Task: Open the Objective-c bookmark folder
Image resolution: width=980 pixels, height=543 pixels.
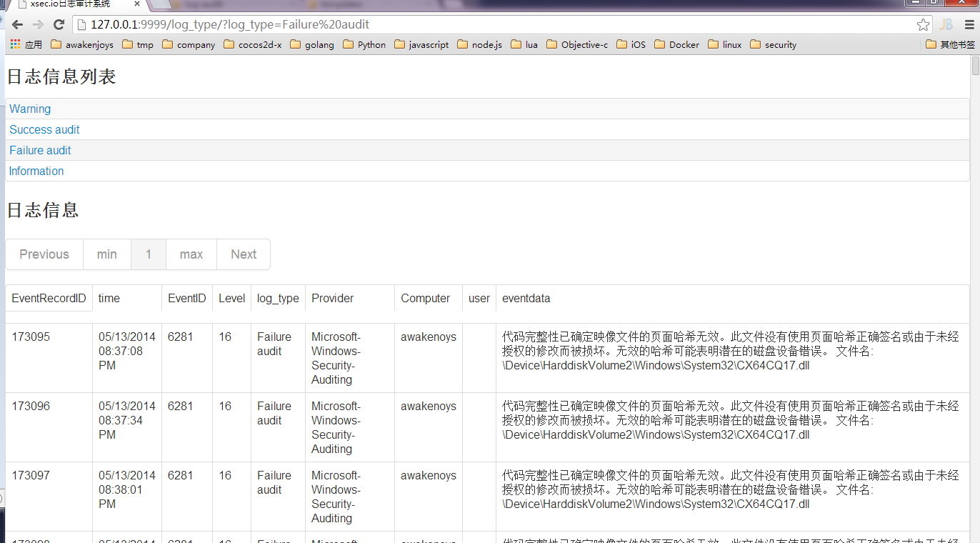Action: (577, 44)
